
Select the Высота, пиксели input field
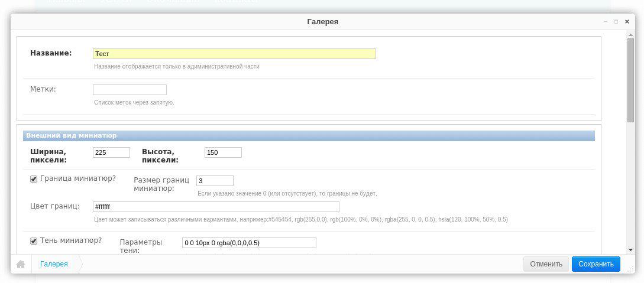(x=223, y=152)
